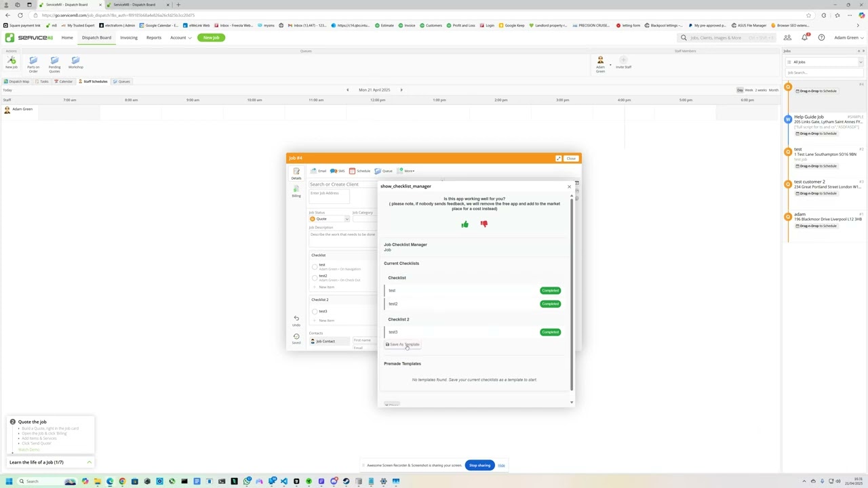Go to previous day arrow
The image size is (868, 488).
pyautogui.click(x=347, y=90)
